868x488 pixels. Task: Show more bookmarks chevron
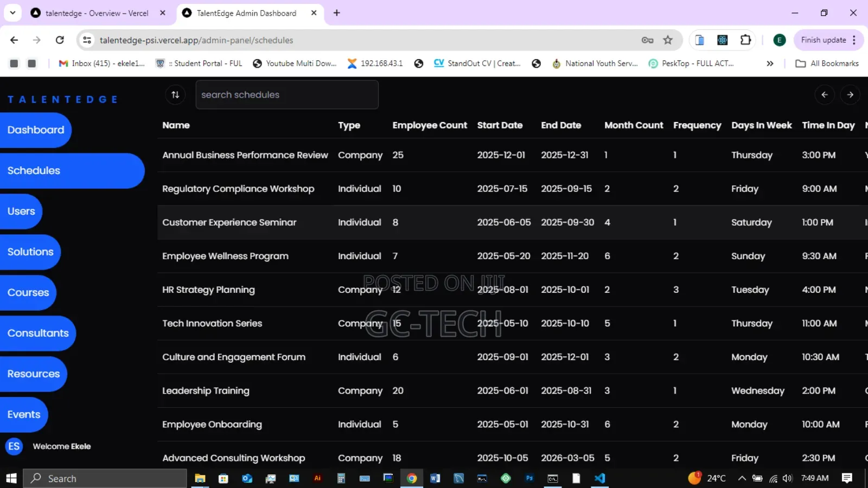770,63
